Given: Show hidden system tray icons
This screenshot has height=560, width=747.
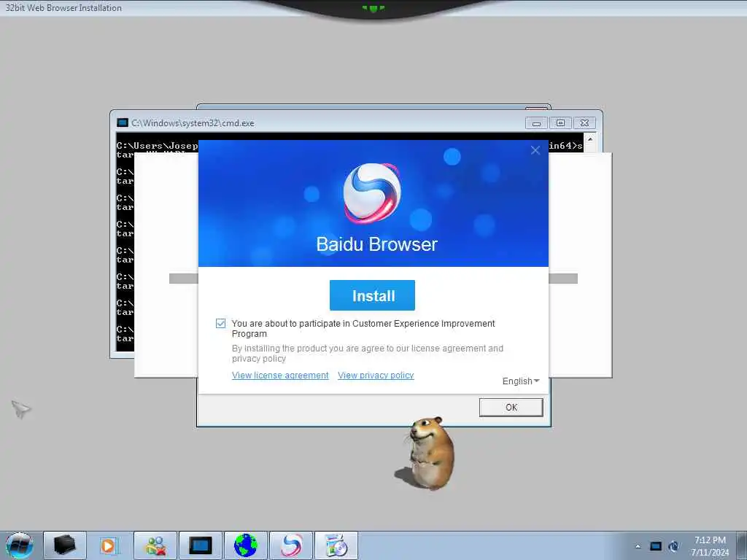Looking at the screenshot, I should [x=638, y=546].
